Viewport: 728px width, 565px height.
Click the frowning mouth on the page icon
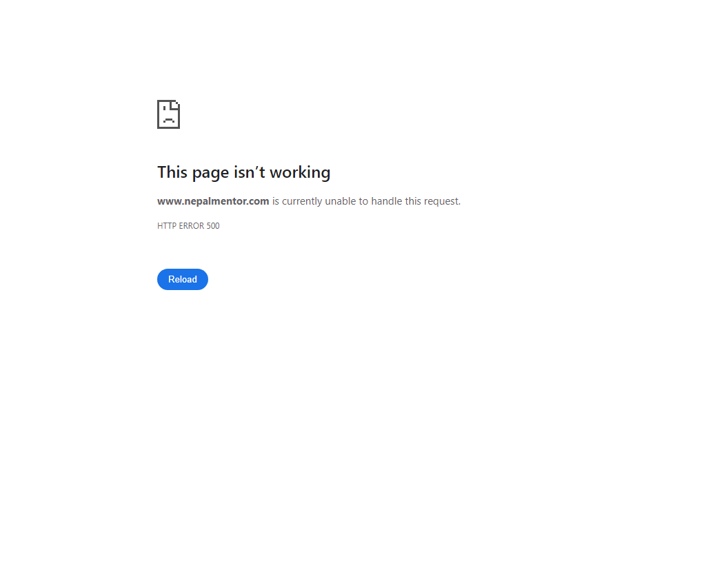(x=168, y=120)
